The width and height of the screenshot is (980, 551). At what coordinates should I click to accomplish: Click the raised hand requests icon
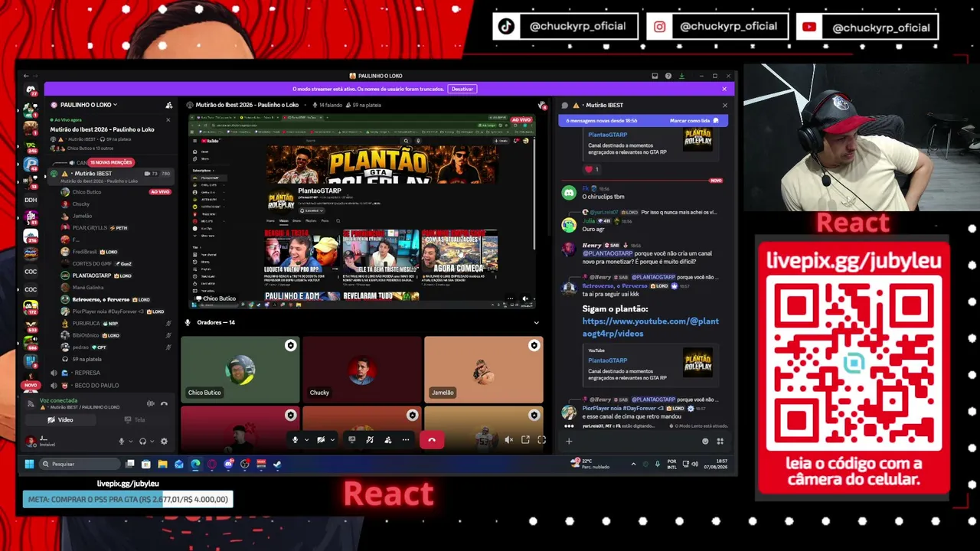pyautogui.click(x=541, y=105)
